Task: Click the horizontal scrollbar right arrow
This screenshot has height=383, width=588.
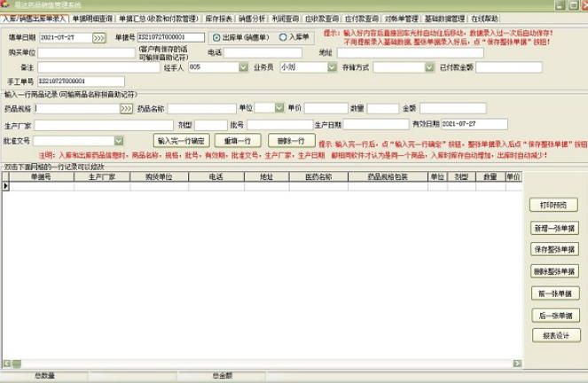Action: pyautogui.click(x=517, y=363)
